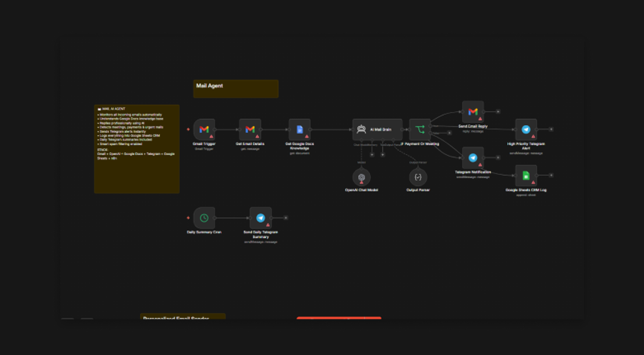The width and height of the screenshot is (644, 355).
Task: Select the Telegram Notification node
Action: click(473, 158)
